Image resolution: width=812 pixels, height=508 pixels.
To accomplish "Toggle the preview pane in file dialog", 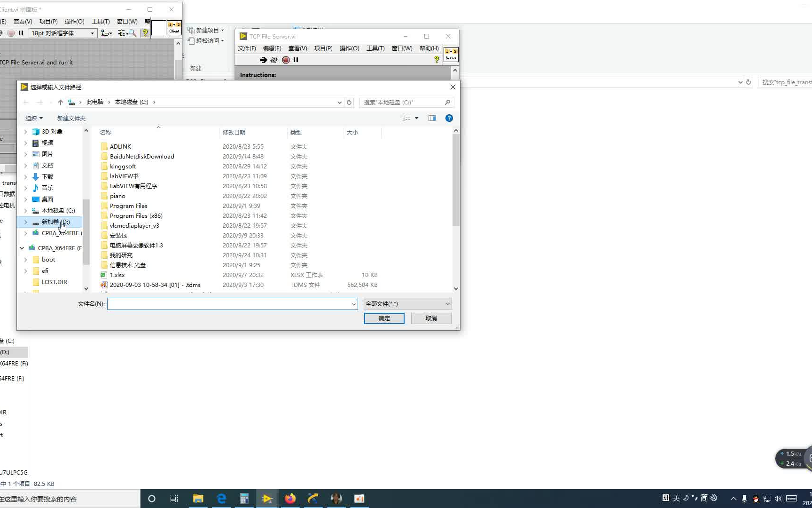I will click(x=432, y=118).
